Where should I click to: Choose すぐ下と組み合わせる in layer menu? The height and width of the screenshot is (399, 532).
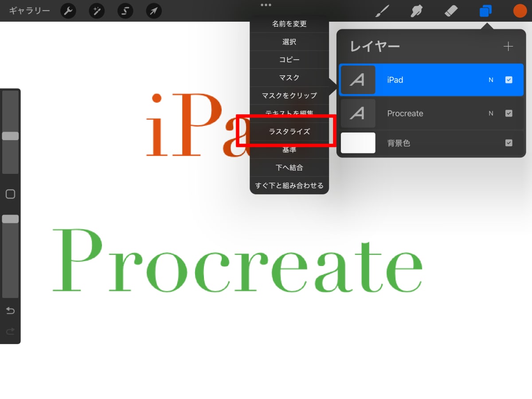click(x=289, y=185)
